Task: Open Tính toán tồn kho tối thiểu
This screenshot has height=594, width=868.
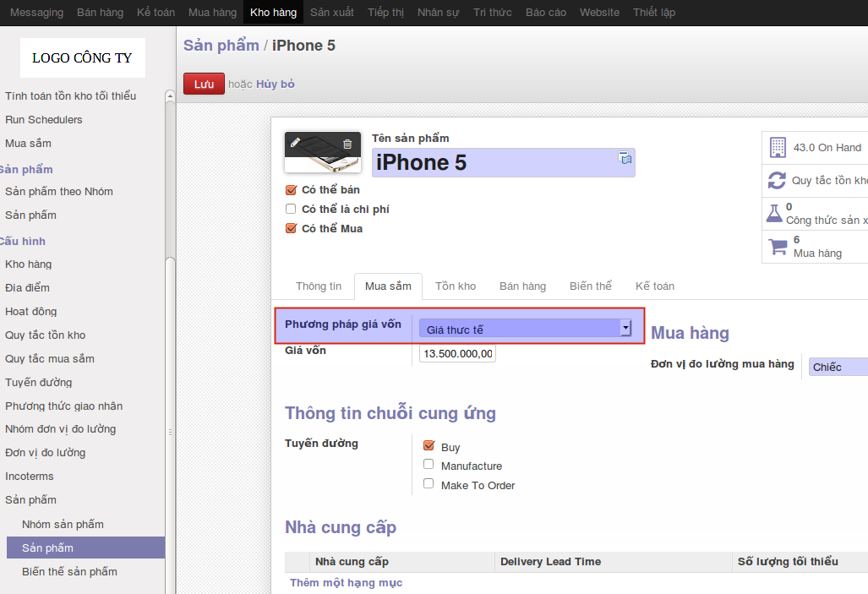Action: click(x=70, y=95)
